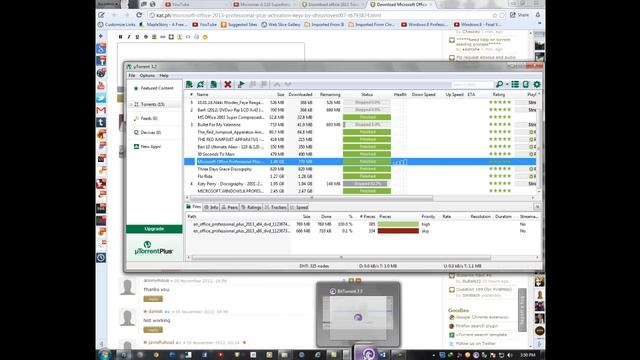This screenshot has height=360, width=640.
Task: Collapse the detail pane with the corner arrow
Action: 537,207
